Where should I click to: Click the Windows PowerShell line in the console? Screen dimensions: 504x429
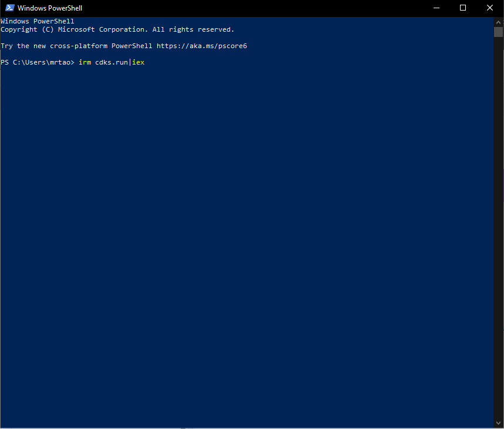[38, 21]
